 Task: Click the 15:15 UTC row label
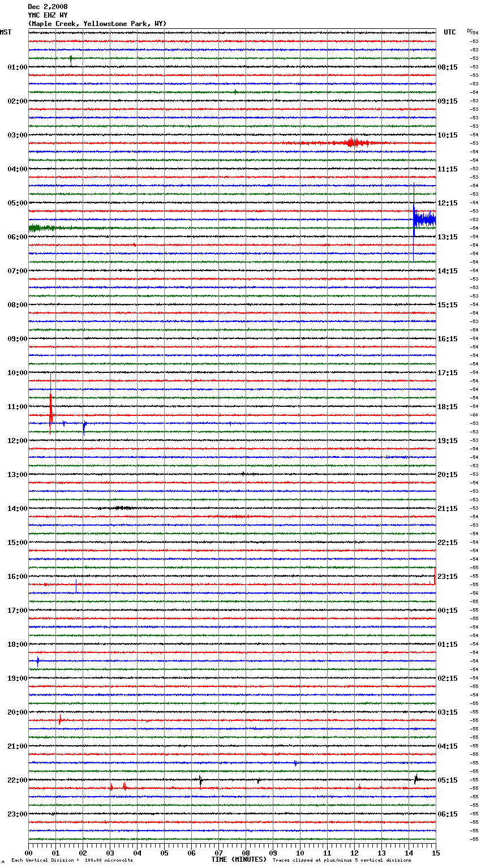(448, 305)
